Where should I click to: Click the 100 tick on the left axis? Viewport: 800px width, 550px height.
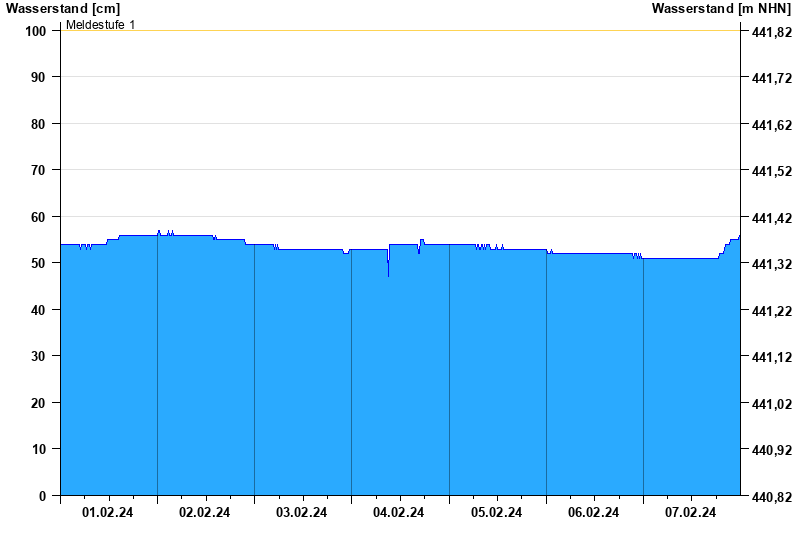tap(36, 31)
